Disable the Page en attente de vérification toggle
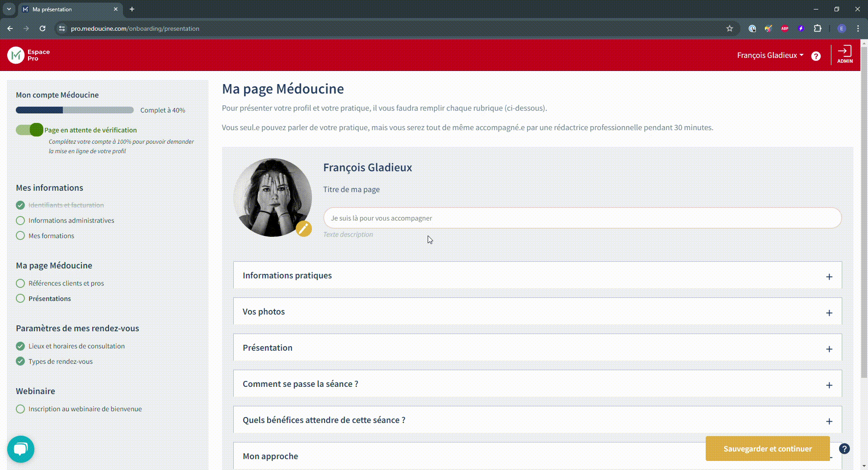868x470 pixels. [29, 130]
